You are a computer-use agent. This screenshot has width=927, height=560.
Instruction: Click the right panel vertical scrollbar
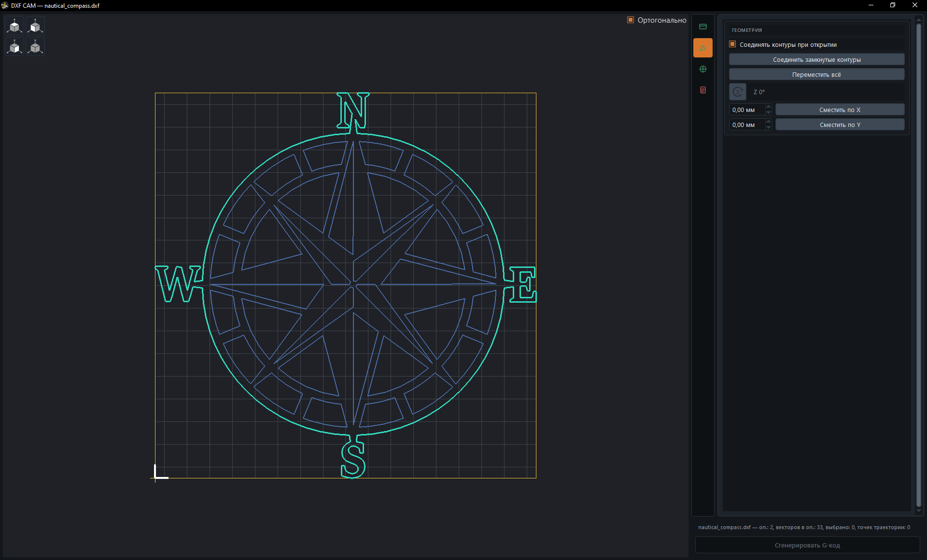click(x=919, y=265)
